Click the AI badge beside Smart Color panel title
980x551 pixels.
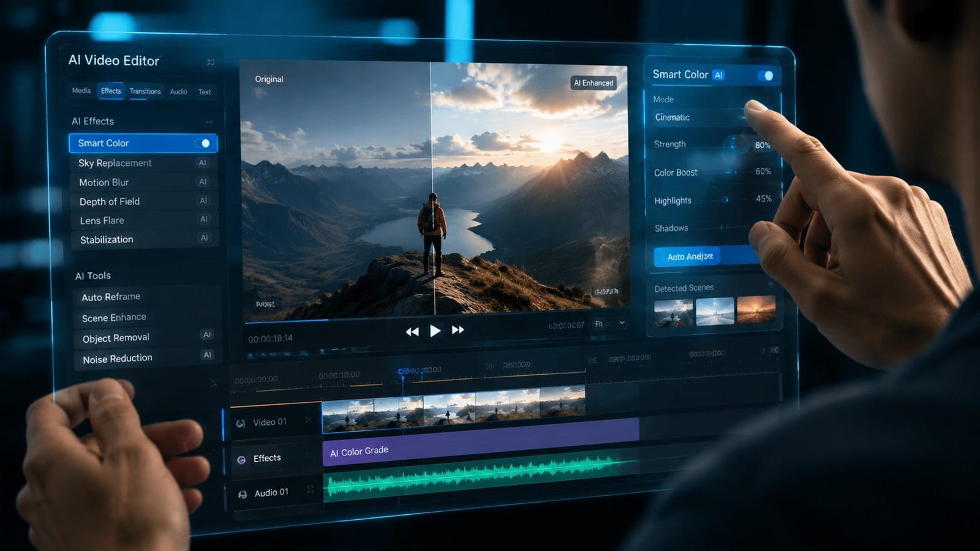point(718,75)
